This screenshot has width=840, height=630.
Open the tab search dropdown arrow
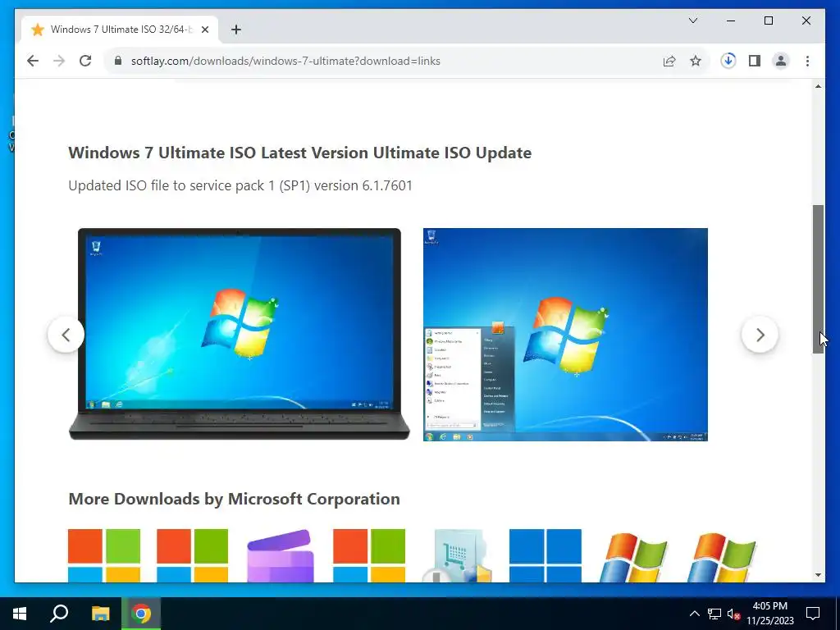click(693, 21)
